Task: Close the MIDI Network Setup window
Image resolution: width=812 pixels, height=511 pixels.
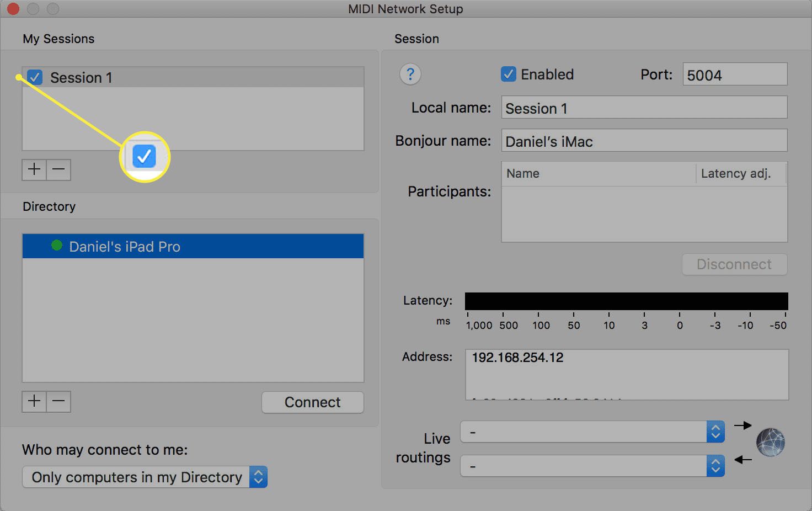Action: click(x=13, y=8)
